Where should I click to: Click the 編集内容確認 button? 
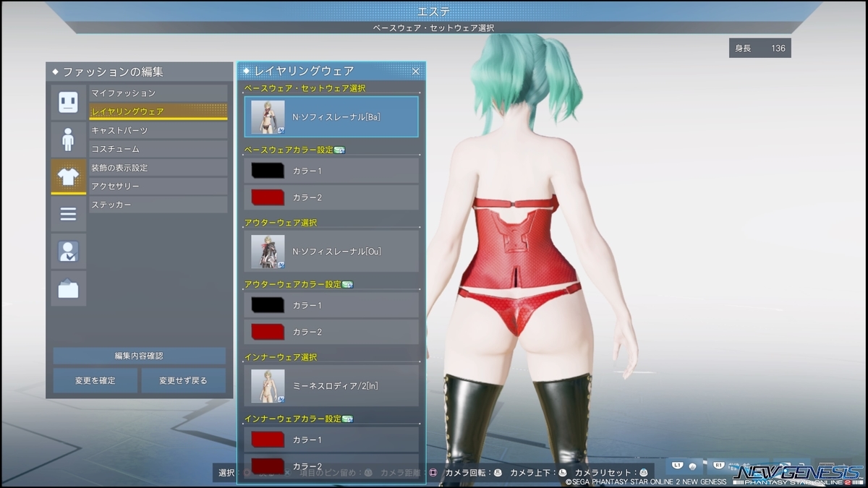click(139, 356)
